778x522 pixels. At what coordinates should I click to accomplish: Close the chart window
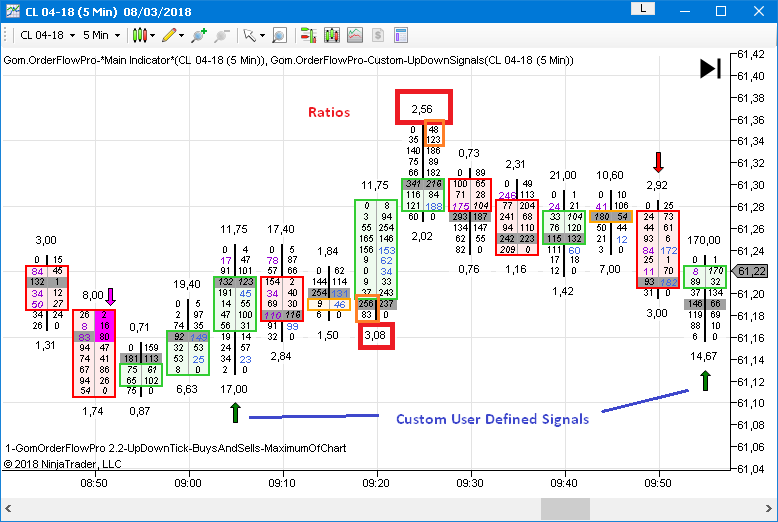[x=759, y=11]
